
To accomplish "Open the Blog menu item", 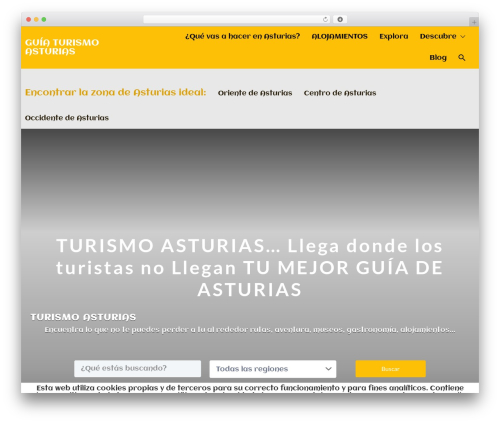I will pos(438,58).
